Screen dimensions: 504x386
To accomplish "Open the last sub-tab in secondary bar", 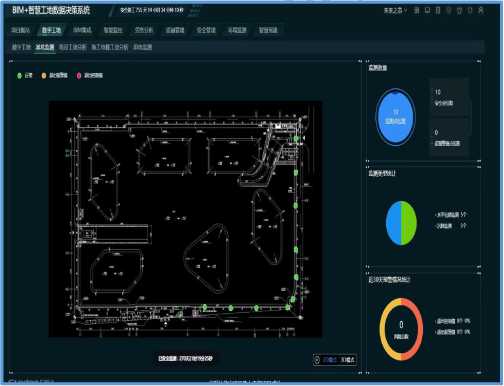I will coord(143,47).
